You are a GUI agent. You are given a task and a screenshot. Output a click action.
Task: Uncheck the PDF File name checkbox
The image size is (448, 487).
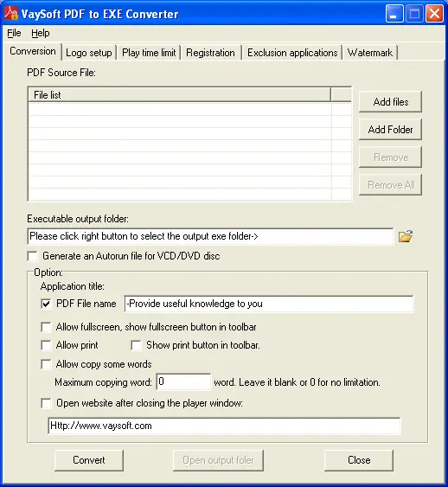46,304
